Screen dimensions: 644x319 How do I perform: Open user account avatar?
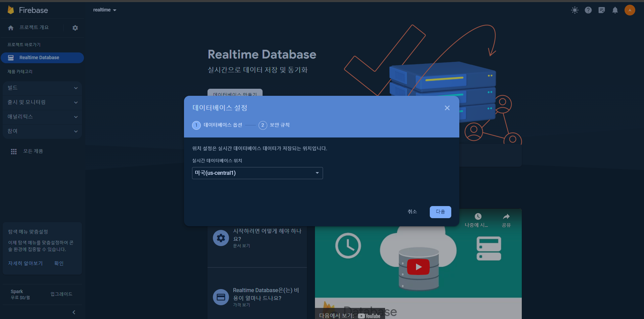[630, 10]
